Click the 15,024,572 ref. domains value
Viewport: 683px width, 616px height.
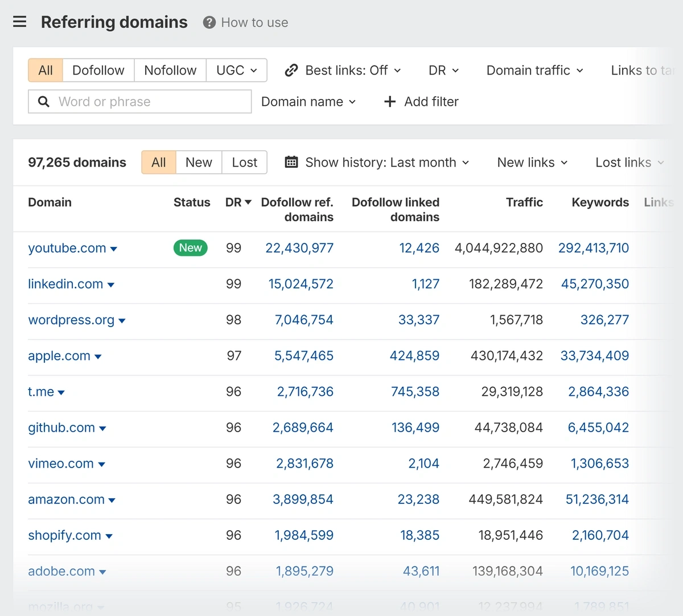pos(301,284)
